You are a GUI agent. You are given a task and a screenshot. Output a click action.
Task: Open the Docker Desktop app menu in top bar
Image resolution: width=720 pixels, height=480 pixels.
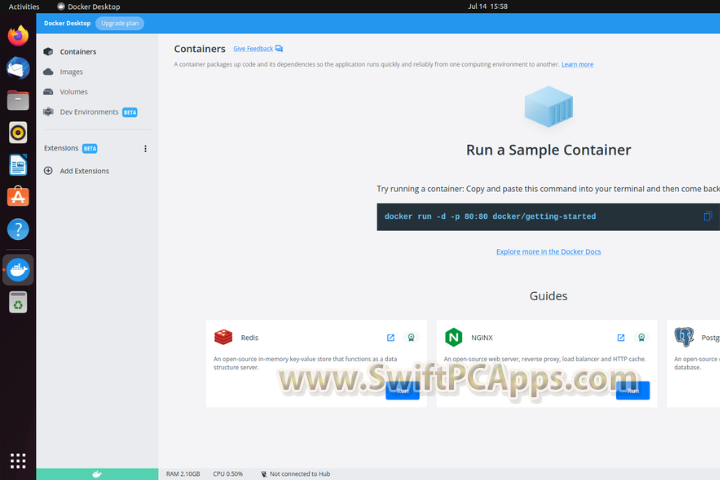click(89, 6)
